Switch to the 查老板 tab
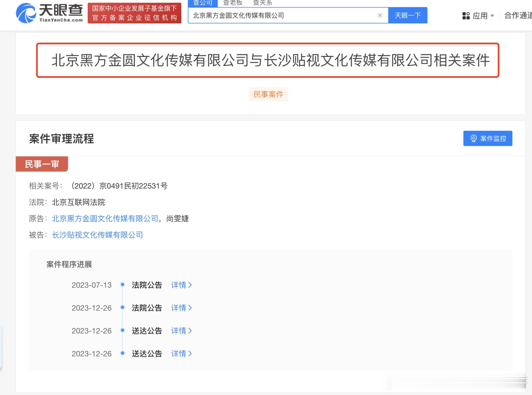Viewport: 532px width, 395px height. [233, 3]
